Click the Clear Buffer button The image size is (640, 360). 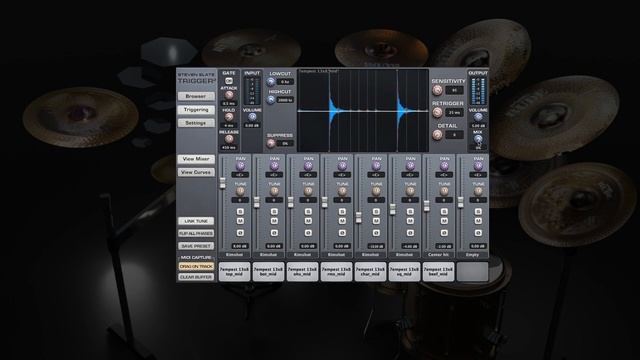coord(196,277)
